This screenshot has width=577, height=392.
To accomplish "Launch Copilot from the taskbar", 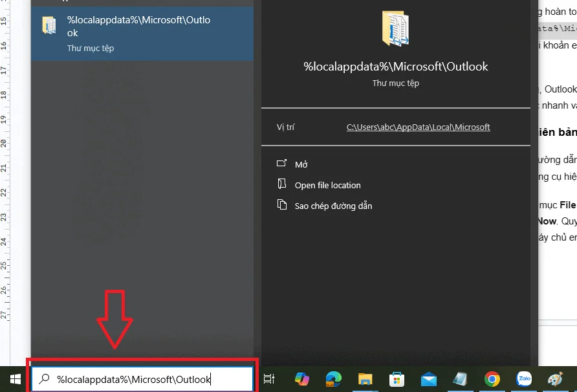I will coord(301,379).
